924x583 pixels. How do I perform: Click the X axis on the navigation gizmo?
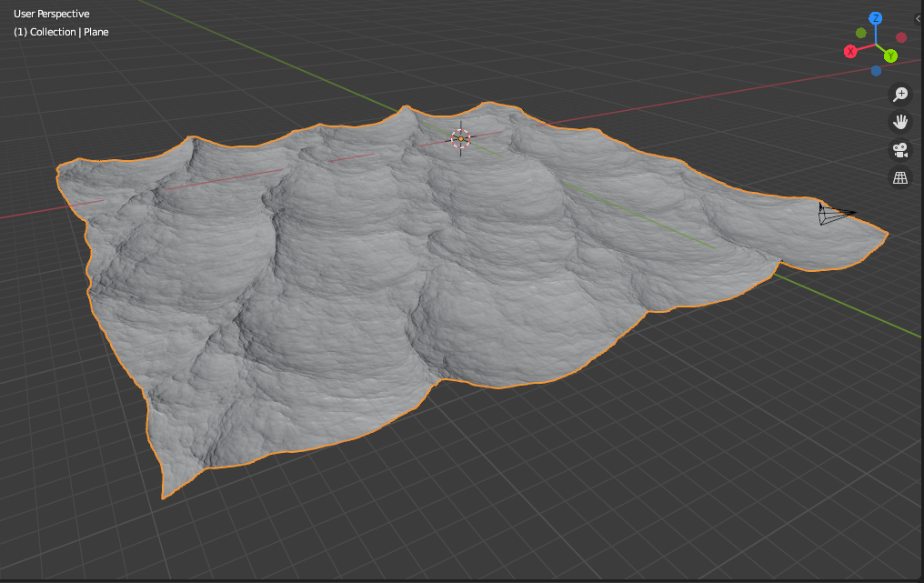click(x=850, y=51)
